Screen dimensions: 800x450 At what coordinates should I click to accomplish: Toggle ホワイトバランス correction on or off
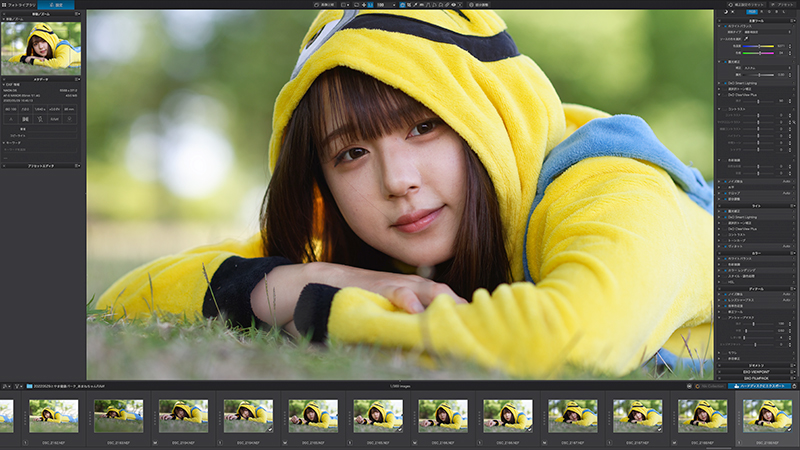(726, 26)
